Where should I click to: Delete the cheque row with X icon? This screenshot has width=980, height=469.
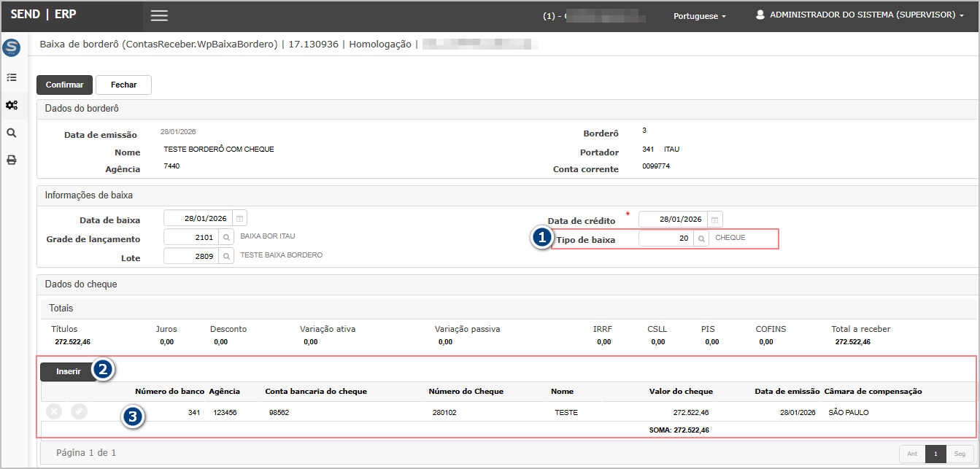pos(54,411)
